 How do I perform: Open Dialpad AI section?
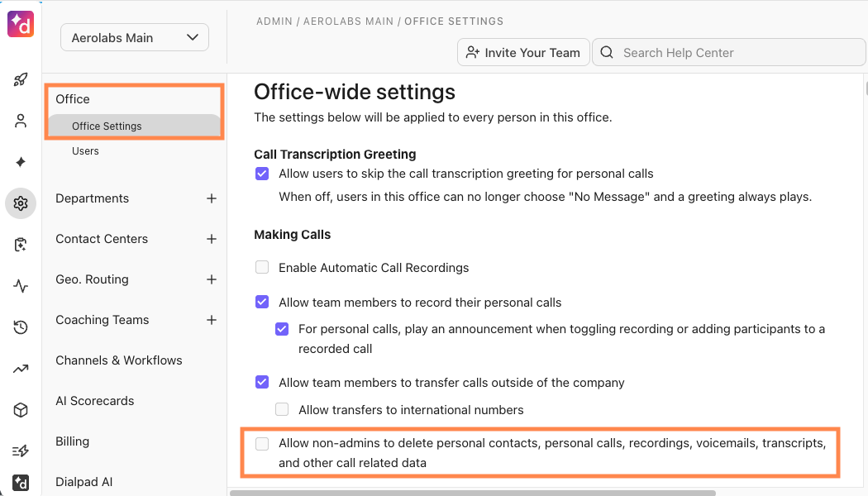[84, 482]
